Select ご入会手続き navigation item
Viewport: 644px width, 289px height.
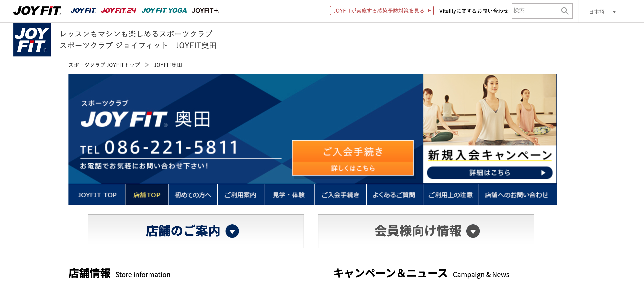[340, 195]
